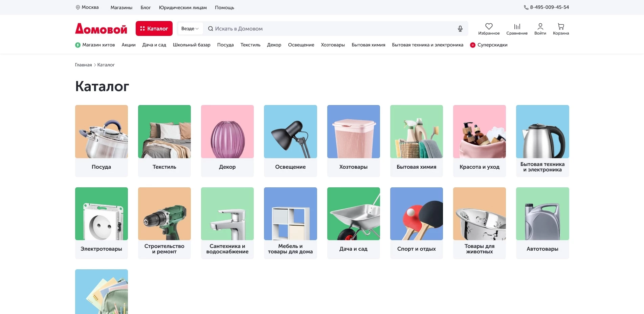Click into the Искать в Домовом field
Image resolution: width=644 pixels, height=314 pixels.
[x=328, y=29]
